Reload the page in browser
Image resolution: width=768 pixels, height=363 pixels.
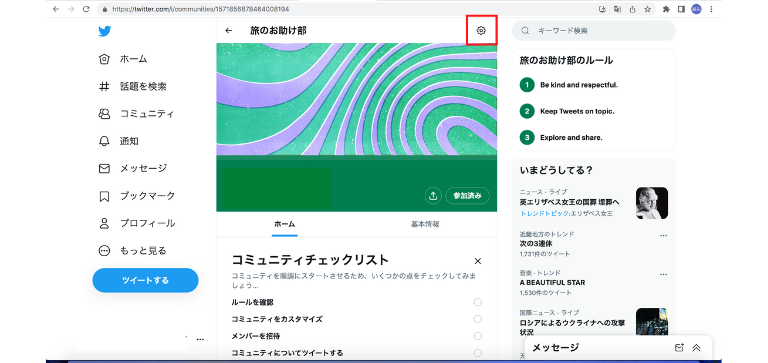[x=86, y=9]
